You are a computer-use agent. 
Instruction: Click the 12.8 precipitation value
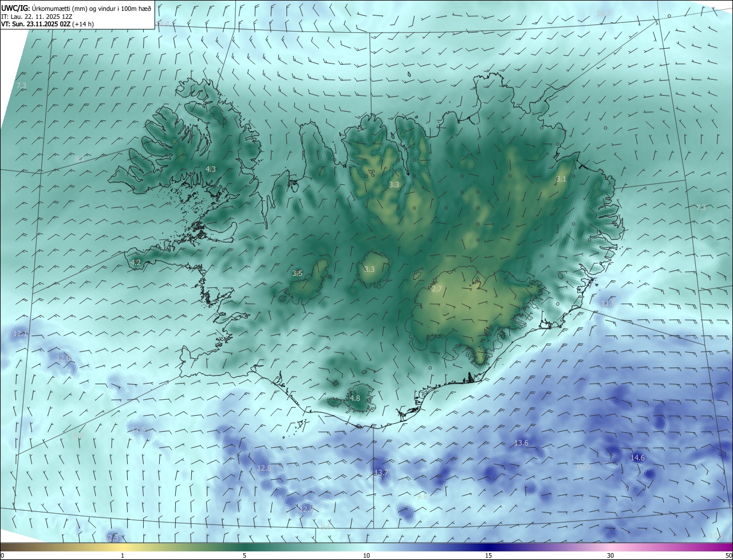pos(264,468)
